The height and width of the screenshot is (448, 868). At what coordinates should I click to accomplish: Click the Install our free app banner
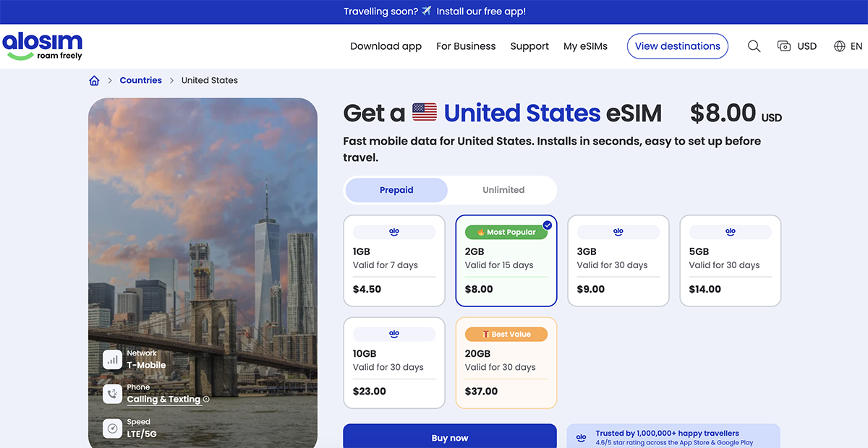pos(434,12)
